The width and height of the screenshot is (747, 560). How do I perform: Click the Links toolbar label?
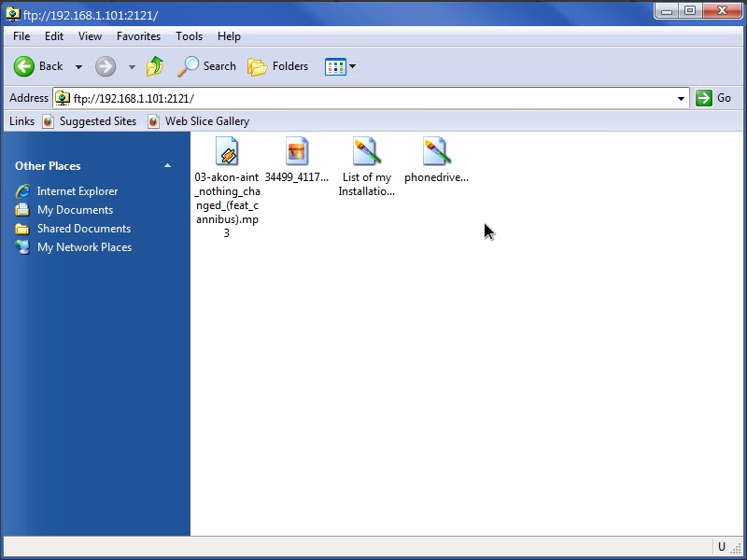(21, 121)
